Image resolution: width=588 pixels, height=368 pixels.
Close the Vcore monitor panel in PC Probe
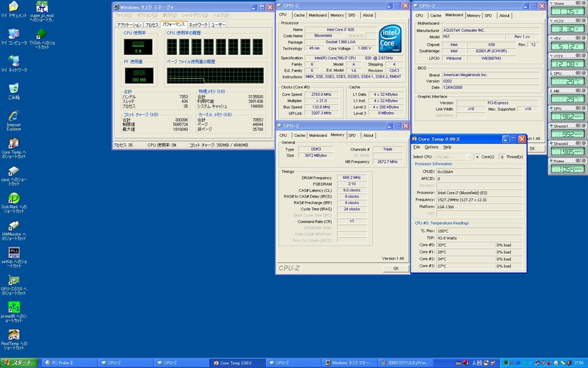click(583, 3)
